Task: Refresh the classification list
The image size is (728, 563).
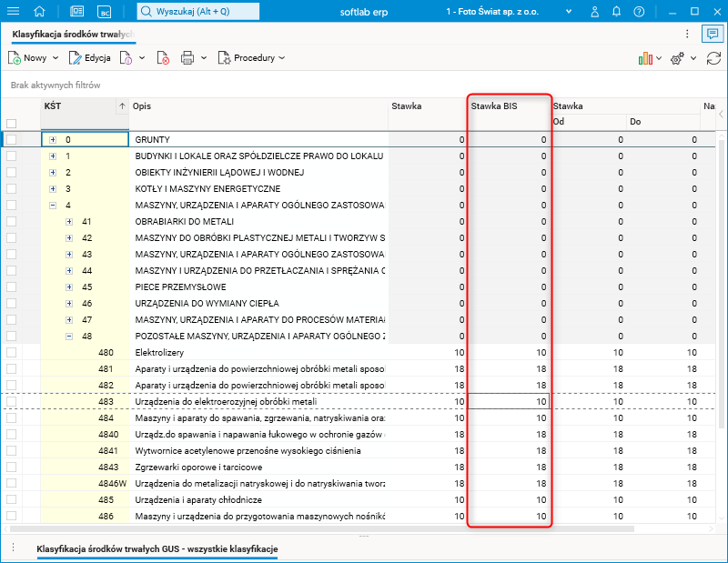Action: tap(713, 58)
